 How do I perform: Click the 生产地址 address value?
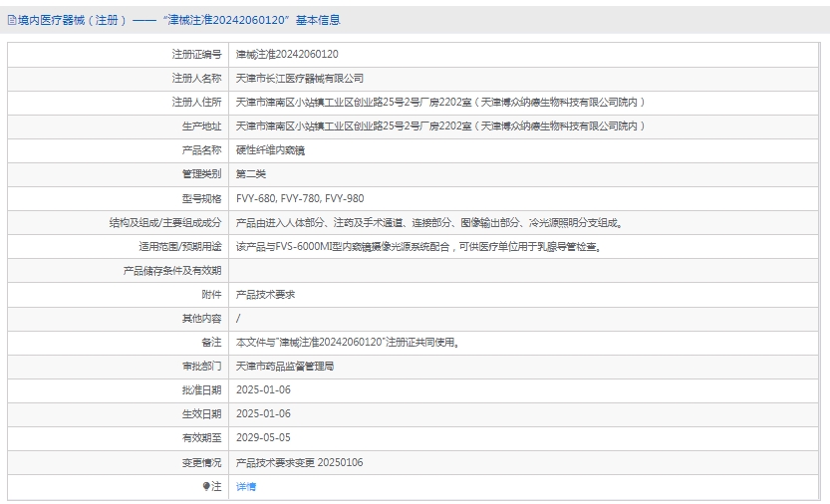click(440, 126)
